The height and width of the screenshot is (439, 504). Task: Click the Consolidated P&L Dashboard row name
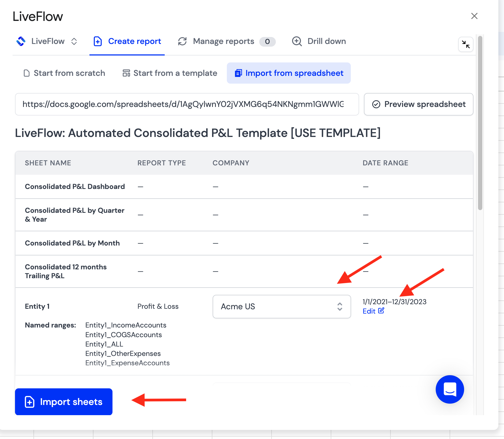click(x=75, y=187)
